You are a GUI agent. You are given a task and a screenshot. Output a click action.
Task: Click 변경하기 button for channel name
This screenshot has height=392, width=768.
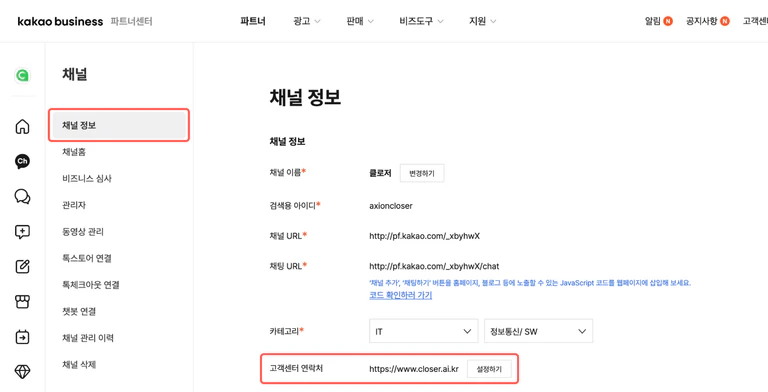pos(422,173)
